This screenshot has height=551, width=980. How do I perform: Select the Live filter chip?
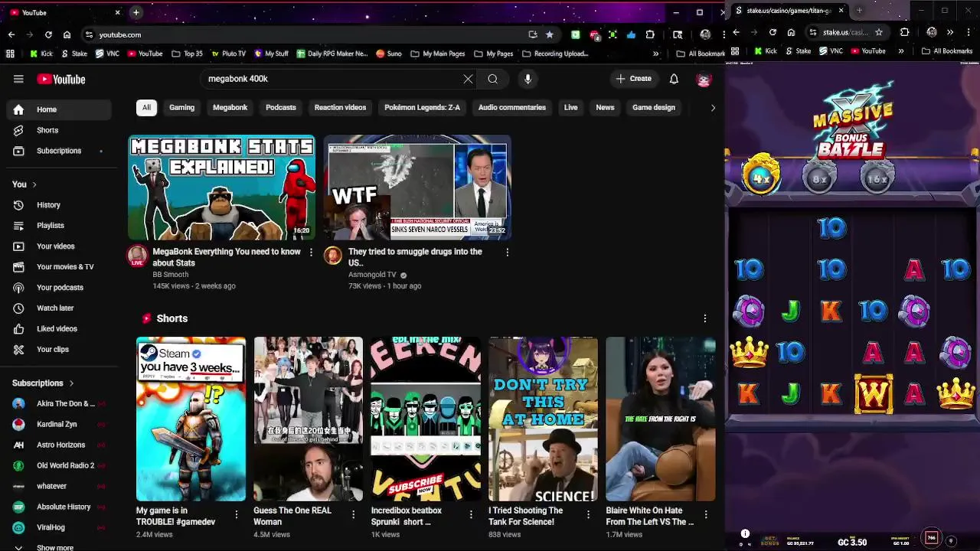click(571, 108)
